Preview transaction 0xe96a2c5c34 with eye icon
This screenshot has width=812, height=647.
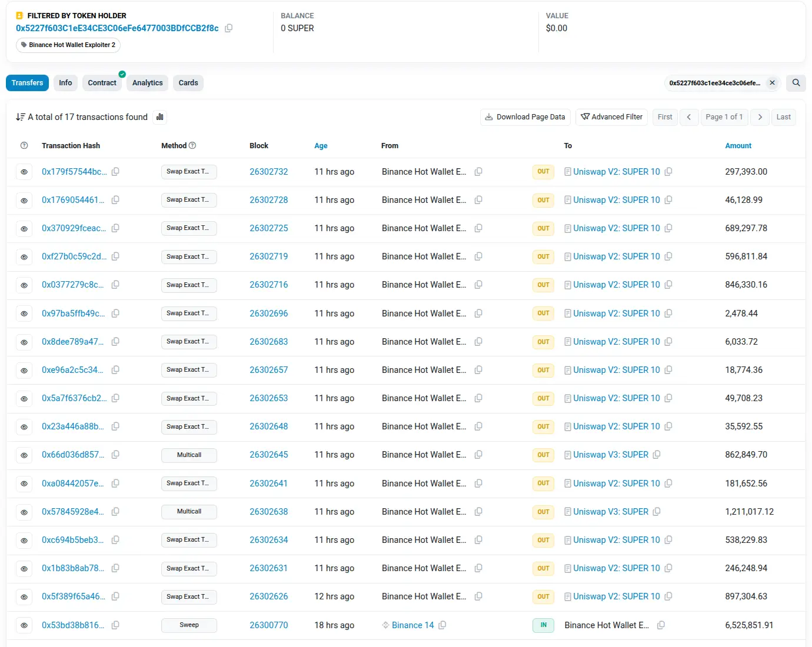click(x=24, y=371)
